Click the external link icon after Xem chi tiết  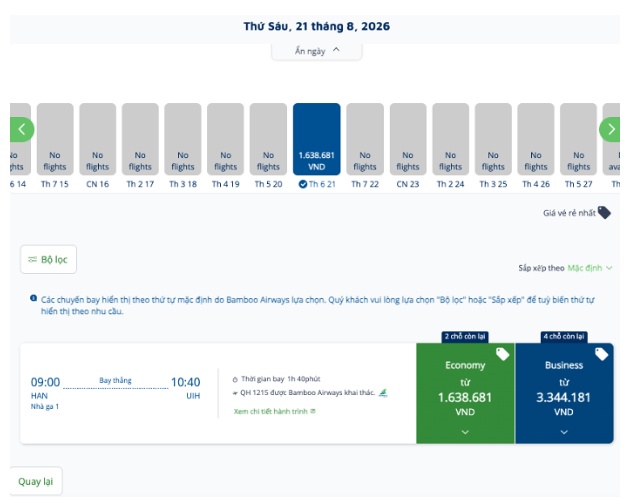pyautogui.click(x=313, y=411)
